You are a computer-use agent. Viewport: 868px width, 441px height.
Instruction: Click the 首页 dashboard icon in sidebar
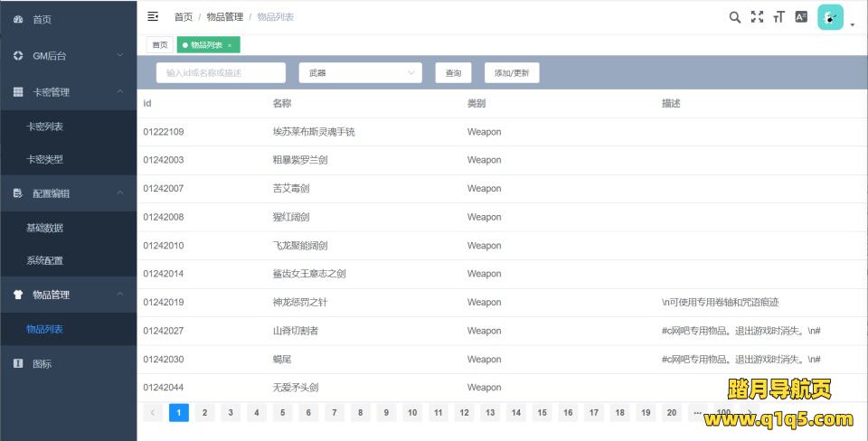(18, 19)
